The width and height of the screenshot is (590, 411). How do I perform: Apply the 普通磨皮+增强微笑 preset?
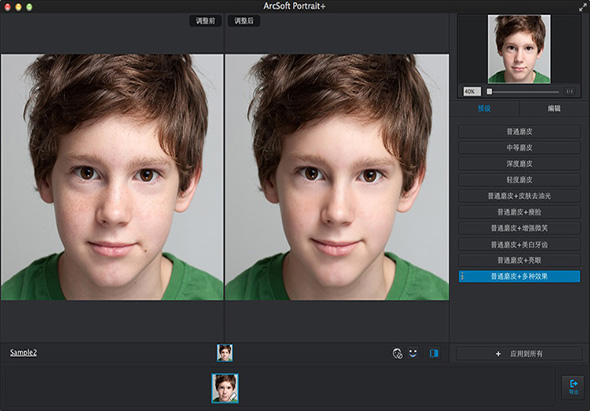(x=519, y=228)
